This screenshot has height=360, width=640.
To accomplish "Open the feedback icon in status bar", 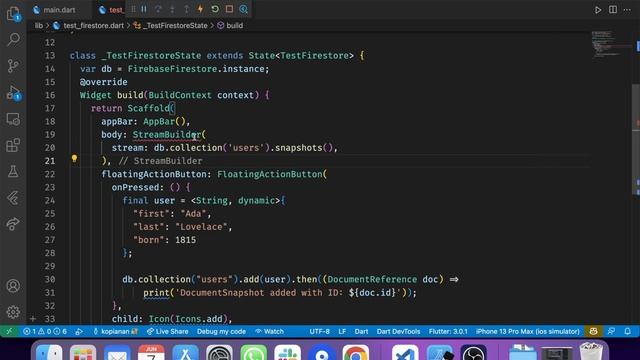I will point(611,331).
